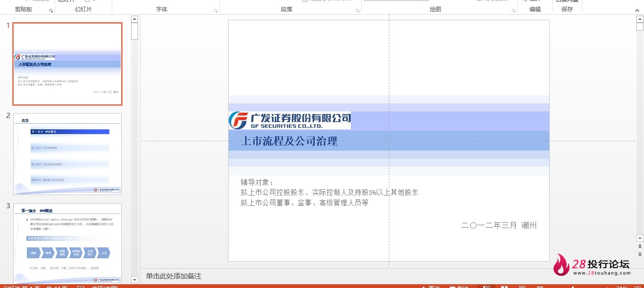Open the Paragraph (段落) dialog launcher
Image resolution: width=644 pixels, height=288 pixels.
357,10
